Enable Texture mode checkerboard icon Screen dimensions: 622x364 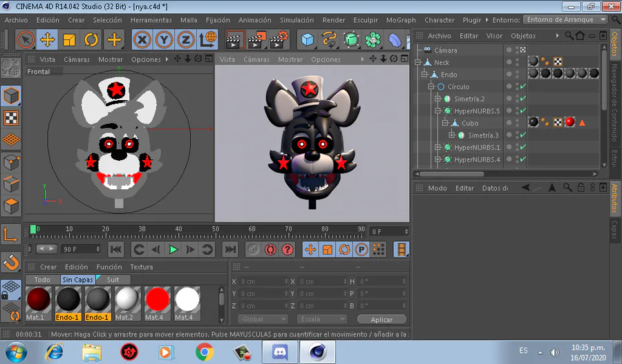click(11, 118)
